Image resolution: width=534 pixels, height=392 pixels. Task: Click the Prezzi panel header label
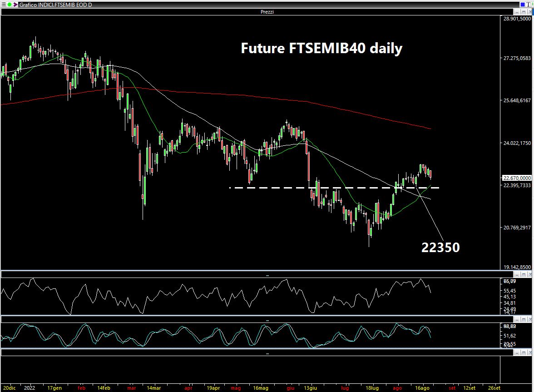pyautogui.click(x=267, y=12)
